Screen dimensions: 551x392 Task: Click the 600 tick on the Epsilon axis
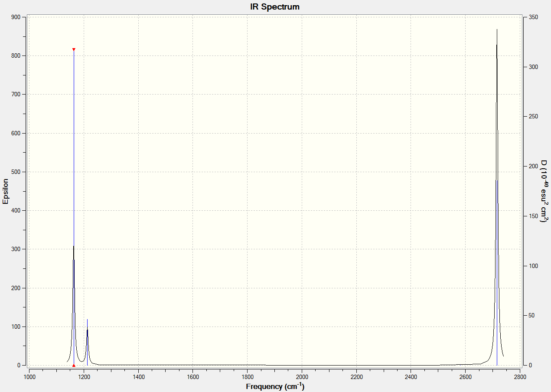coord(16,133)
